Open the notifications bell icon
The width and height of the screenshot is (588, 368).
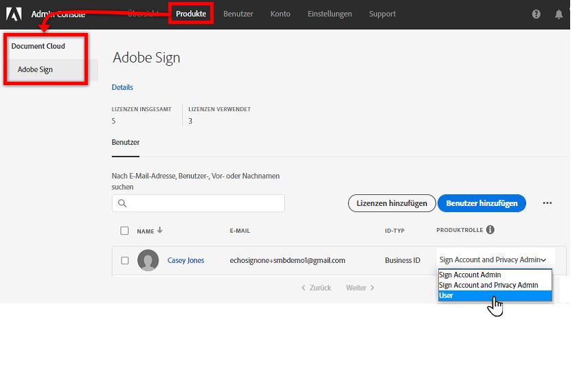click(x=558, y=14)
